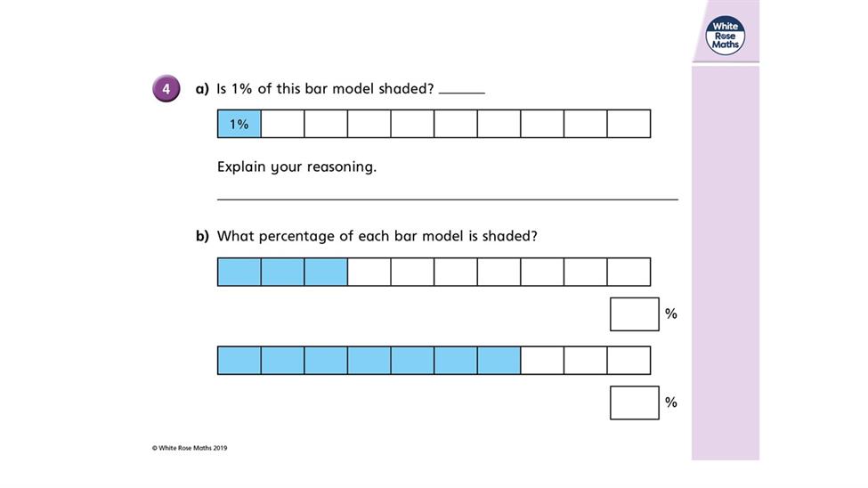Click the purple question 4 badge
Viewport: 868px width, 488px height.
(x=166, y=89)
